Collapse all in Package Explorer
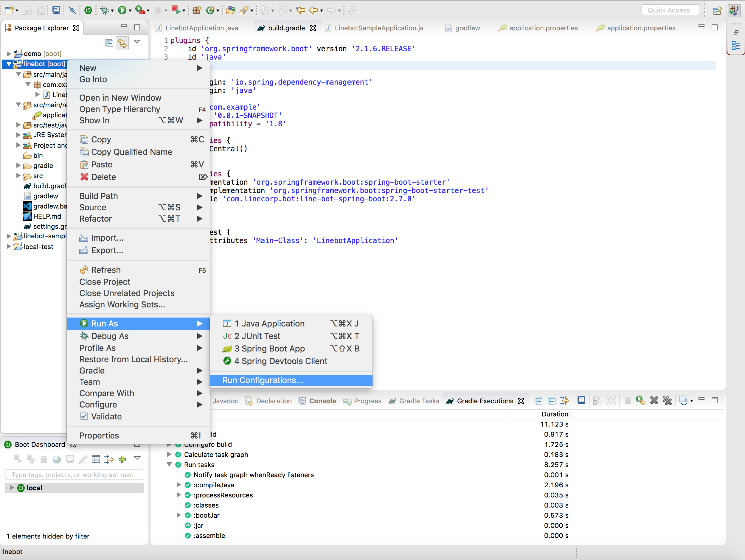This screenshot has height=560, width=745. coord(109,43)
